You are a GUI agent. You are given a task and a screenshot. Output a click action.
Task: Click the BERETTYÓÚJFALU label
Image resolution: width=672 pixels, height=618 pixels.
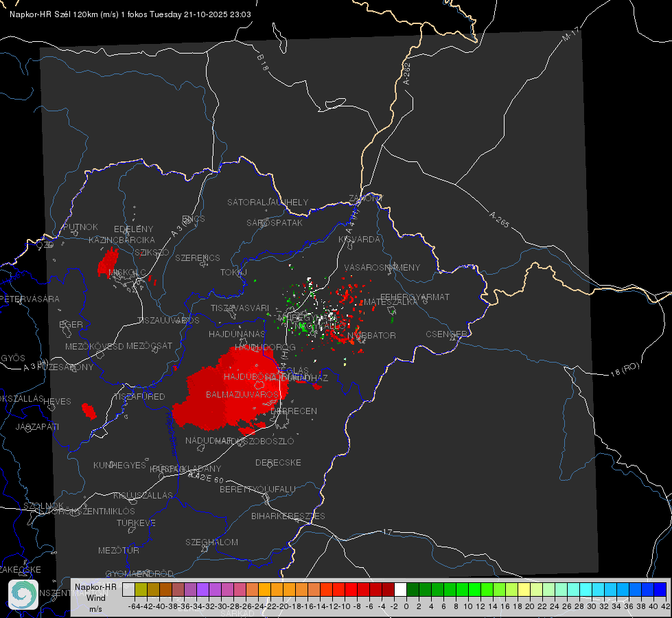(257, 489)
